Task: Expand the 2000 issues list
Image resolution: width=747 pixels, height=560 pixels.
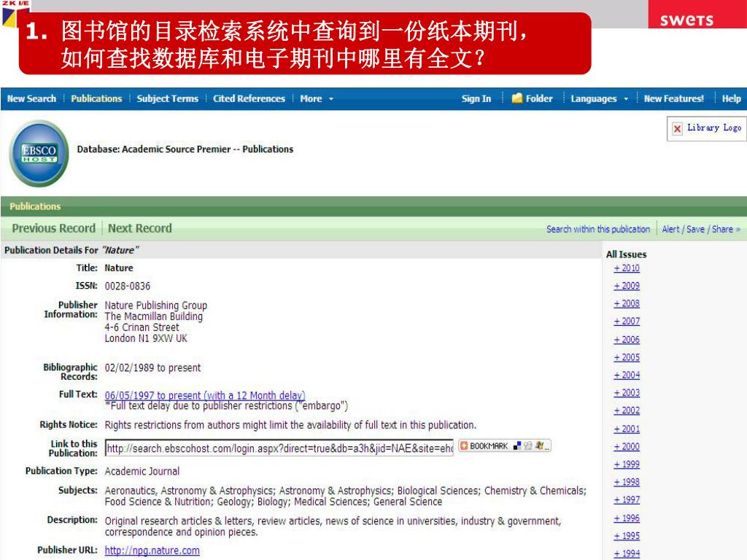Action: pyautogui.click(x=627, y=447)
